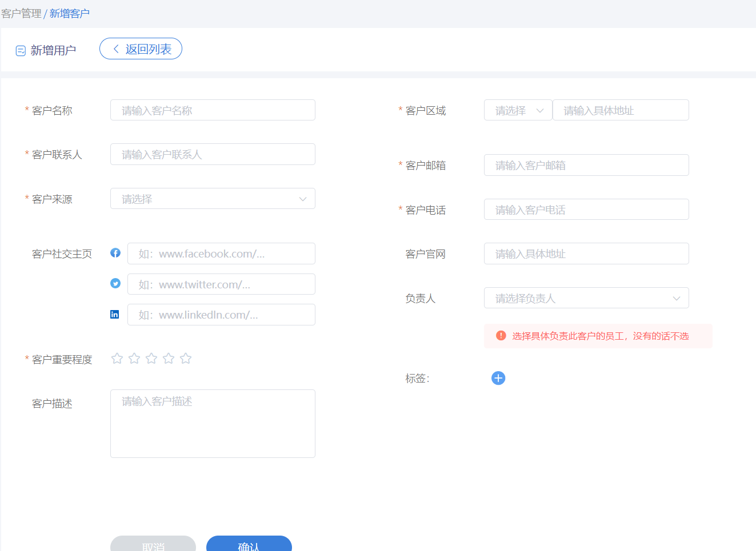Go to 客户管理 breadcrumb
This screenshot has width=756, height=551.
(21, 13)
